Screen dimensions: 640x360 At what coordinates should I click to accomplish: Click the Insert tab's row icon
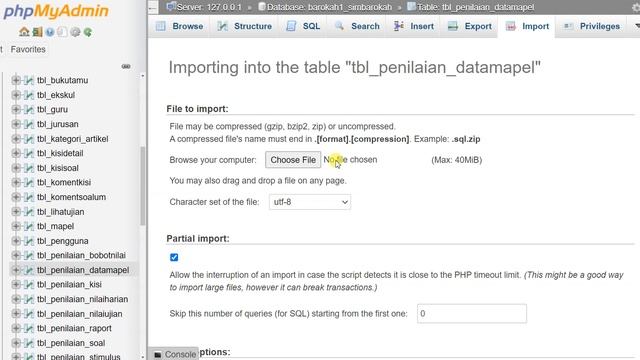[398, 26]
